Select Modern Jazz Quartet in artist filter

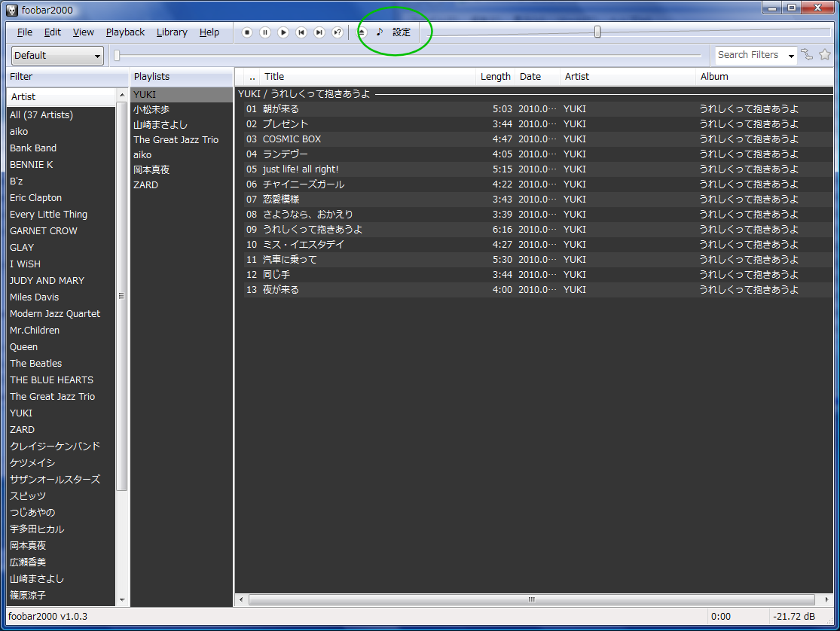coord(61,314)
